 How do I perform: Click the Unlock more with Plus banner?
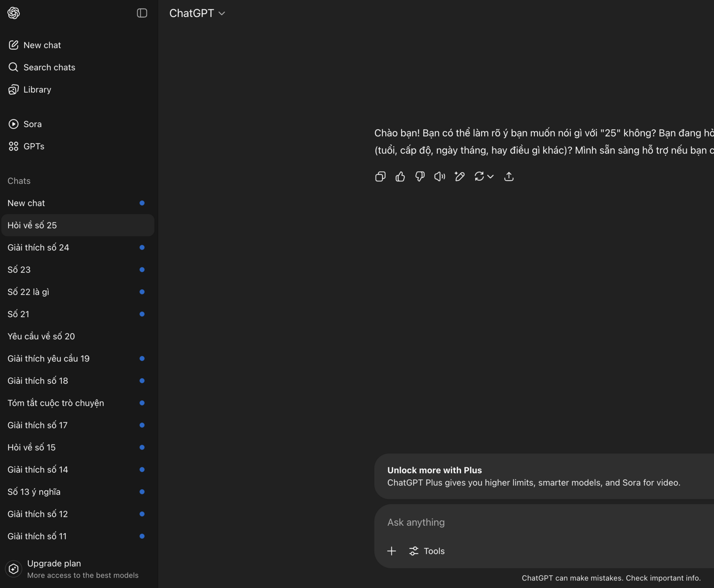544,476
